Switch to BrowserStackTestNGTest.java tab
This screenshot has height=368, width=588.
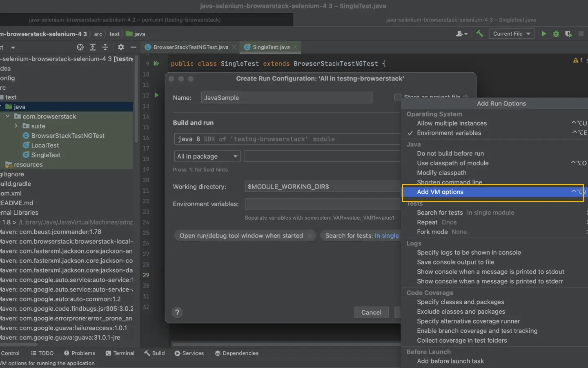pyautogui.click(x=190, y=47)
